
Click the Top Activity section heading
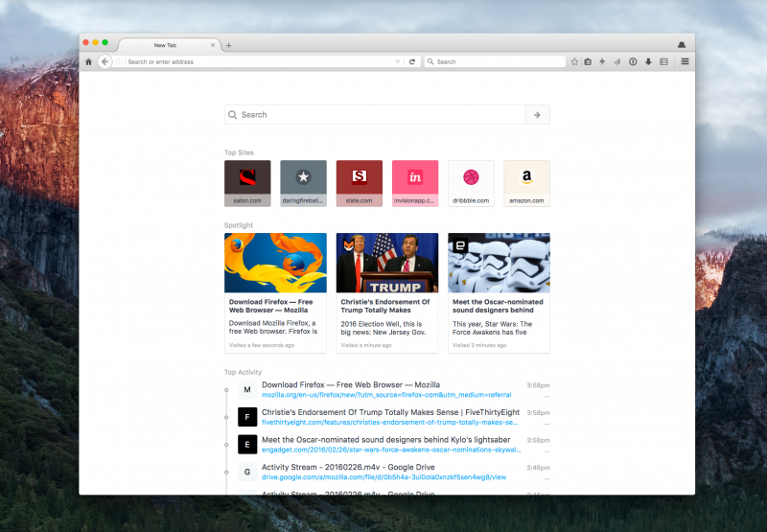click(x=243, y=372)
